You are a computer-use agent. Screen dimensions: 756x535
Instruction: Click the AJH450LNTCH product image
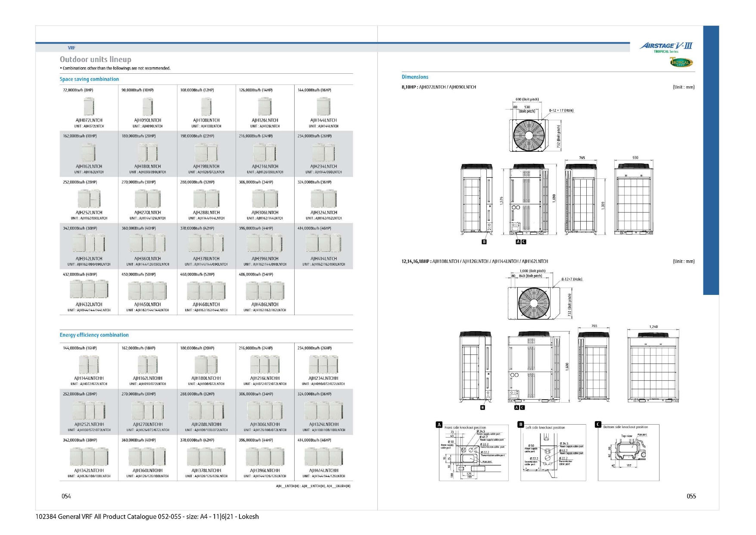coord(148,290)
